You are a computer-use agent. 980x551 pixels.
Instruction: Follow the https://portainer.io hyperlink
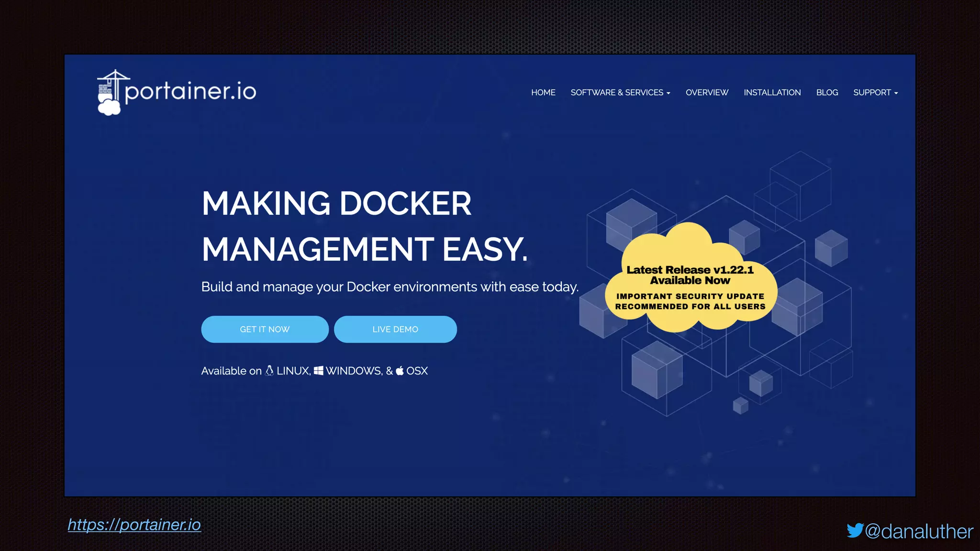coord(134,525)
